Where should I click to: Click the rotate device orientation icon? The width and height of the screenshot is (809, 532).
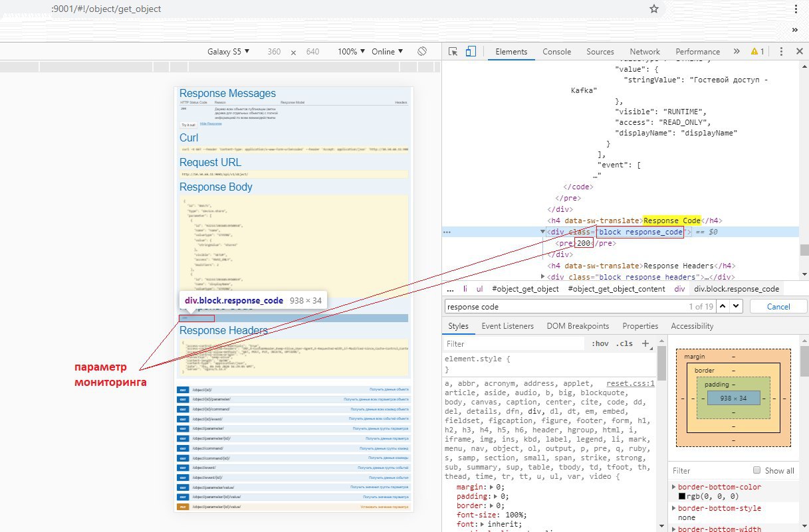(421, 51)
